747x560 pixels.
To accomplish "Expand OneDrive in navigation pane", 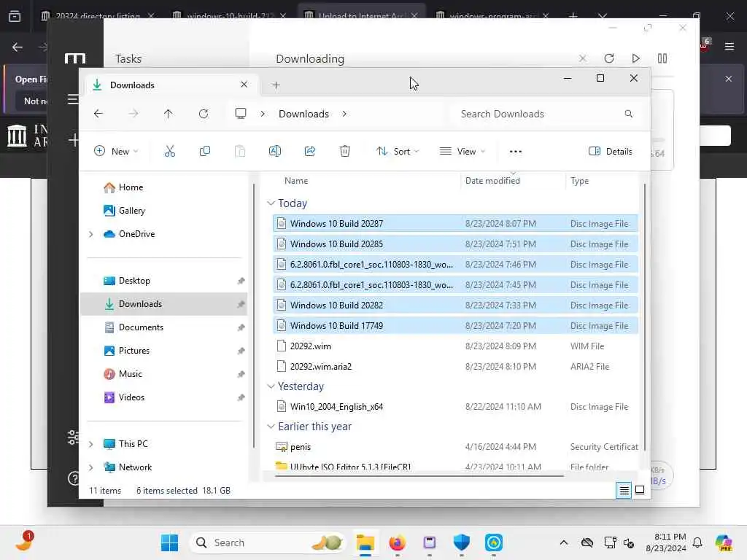I will coord(91,234).
